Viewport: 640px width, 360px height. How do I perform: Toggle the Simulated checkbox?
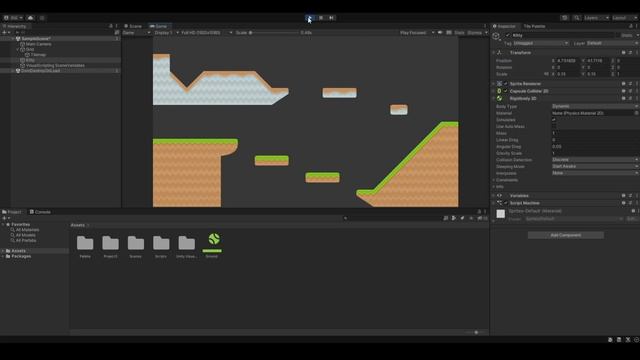554,120
